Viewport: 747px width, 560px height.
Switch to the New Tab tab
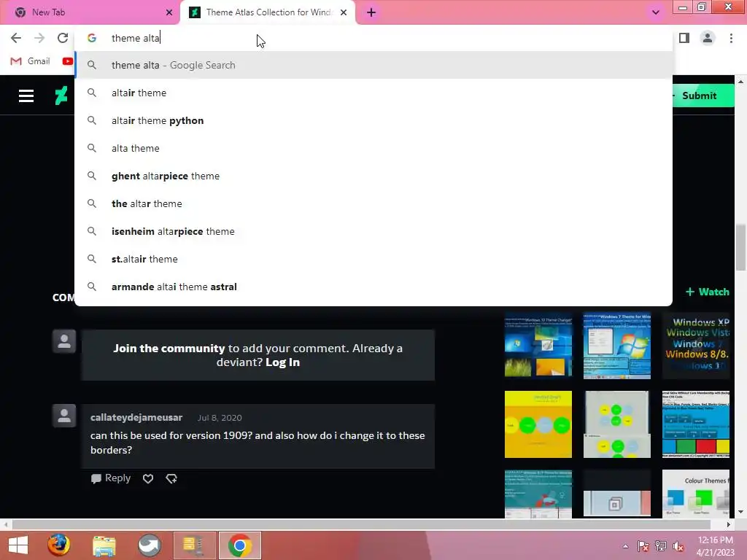90,12
